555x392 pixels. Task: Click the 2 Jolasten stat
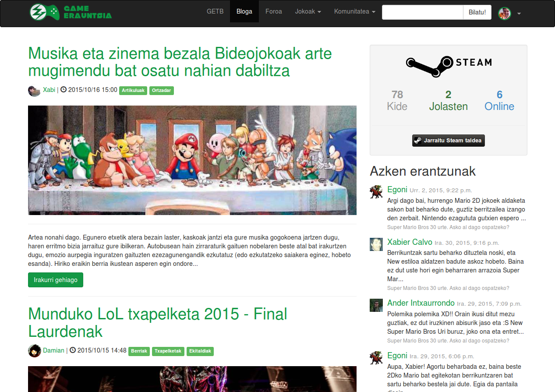[449, 100]
